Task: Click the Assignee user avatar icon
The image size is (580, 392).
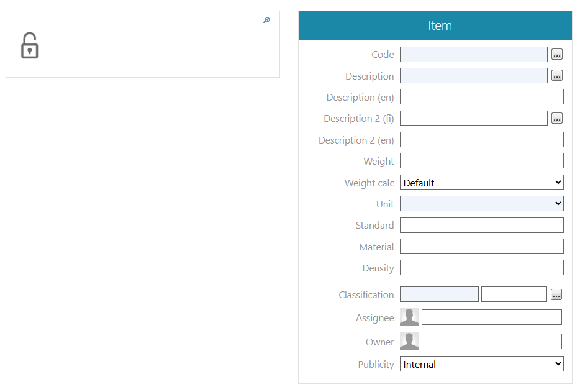Action: pos(409,317)
